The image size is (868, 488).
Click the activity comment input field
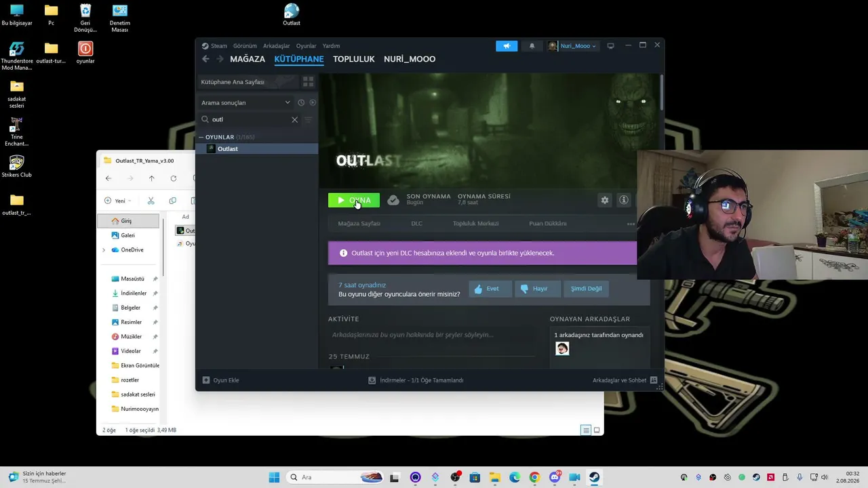[x=431, y=335]
